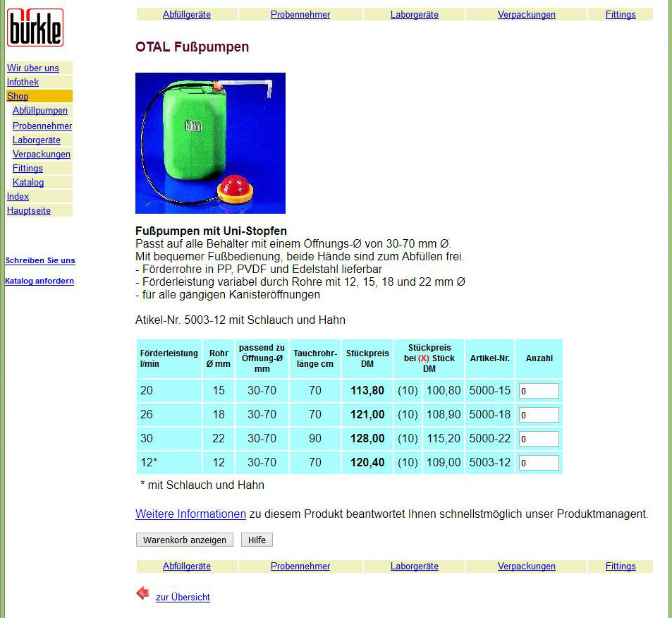Screen dimensions: 672x618
Task: Follow the zur Übersicht link
Action: click(x=183, y=598)
